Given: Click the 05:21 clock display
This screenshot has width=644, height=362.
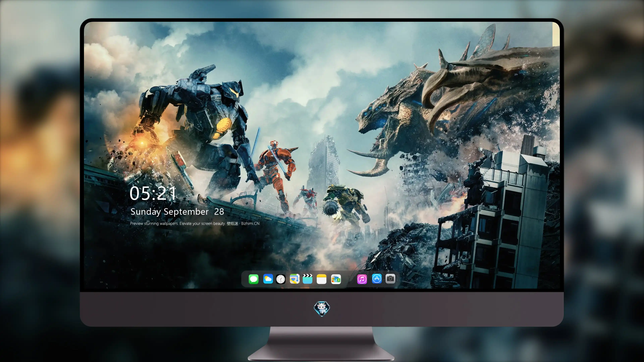Looking at the screenshot, I should pyautogui.click(x=153, y=193).
